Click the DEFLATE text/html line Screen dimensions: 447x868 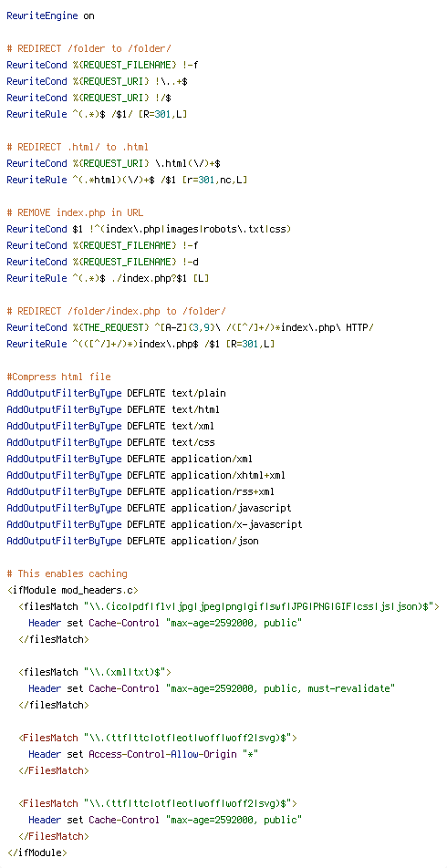point(113,409)
